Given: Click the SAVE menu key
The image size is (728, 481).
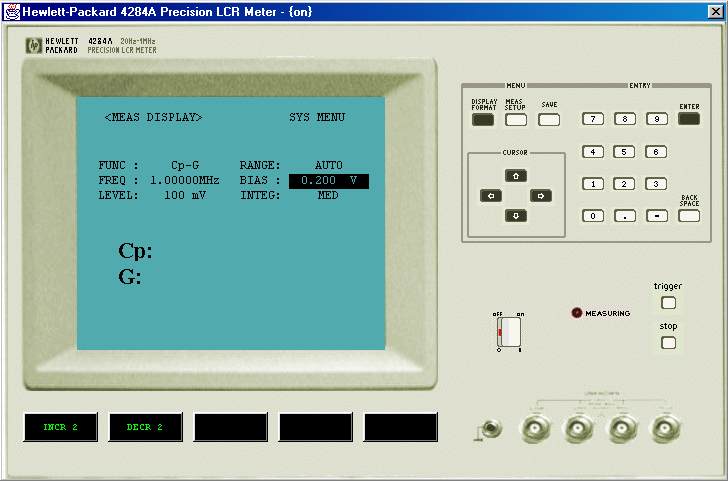Looking at the screenshot, I should [549, 120].
